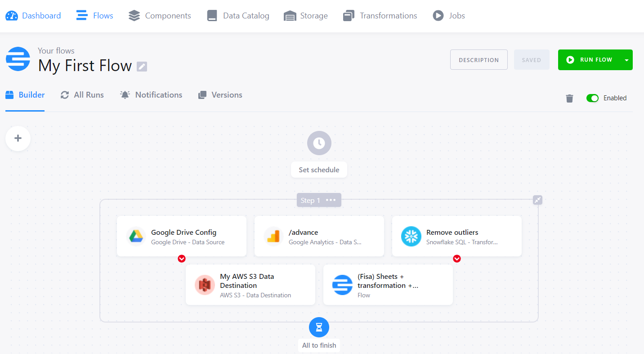The image size is (644, 354).
Task: Click the Snowflake icon
Action: 411,236
